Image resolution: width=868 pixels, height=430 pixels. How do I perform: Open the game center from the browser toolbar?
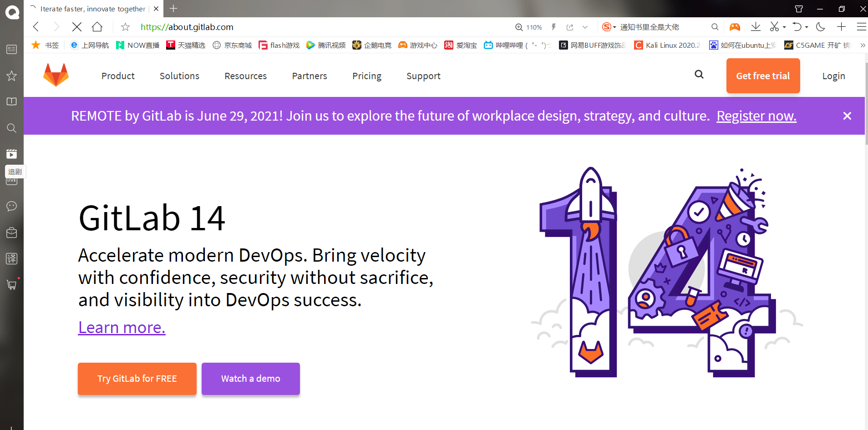735,27
